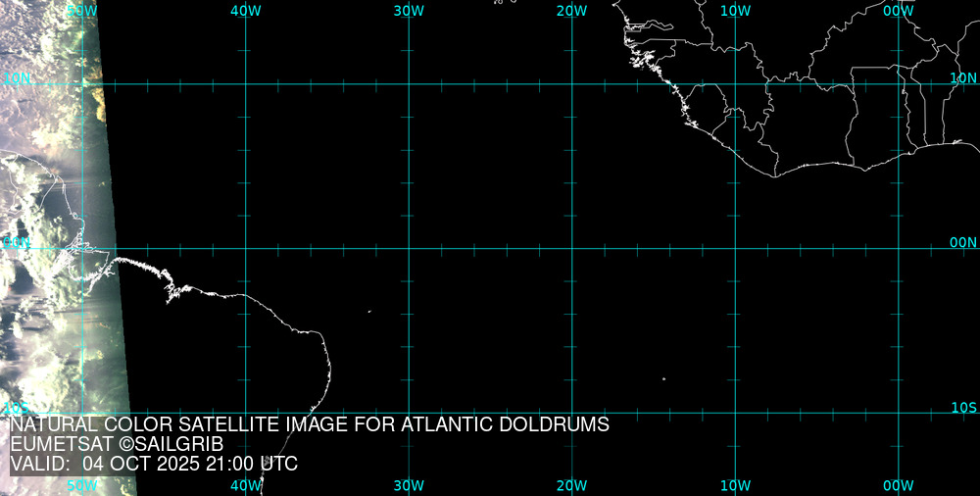Click the 30W longitude label at top
Viewport: 980px width, 496px height.
[409, 10]
